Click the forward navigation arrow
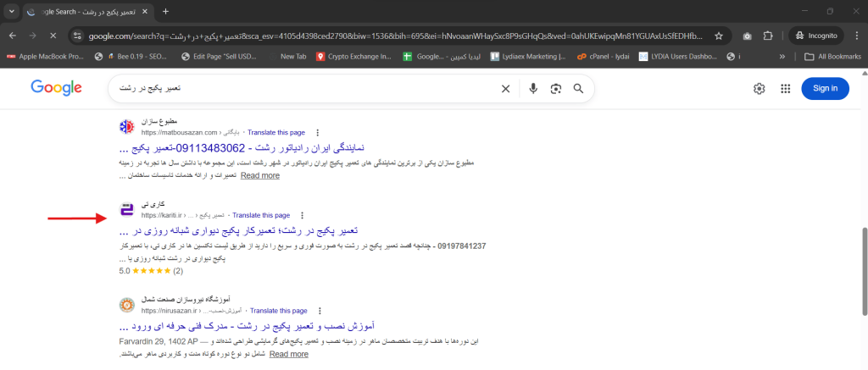This screenshot has width=868, height=370. pos(33,36)
